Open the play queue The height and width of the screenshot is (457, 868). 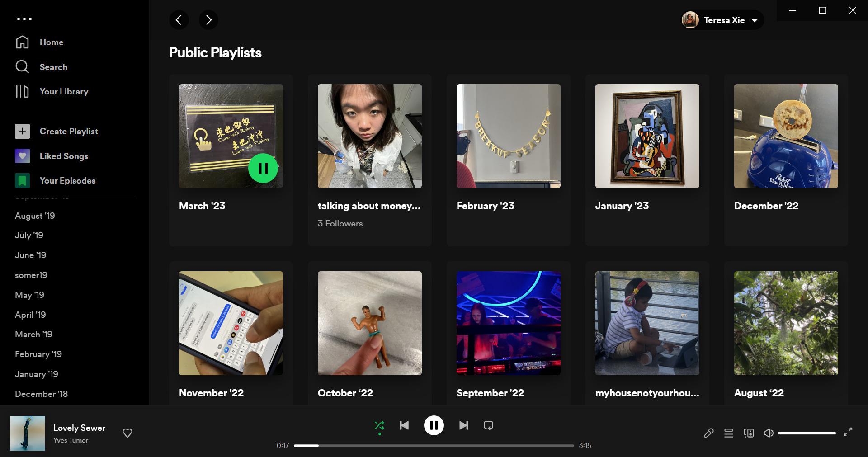pos(728,433)
